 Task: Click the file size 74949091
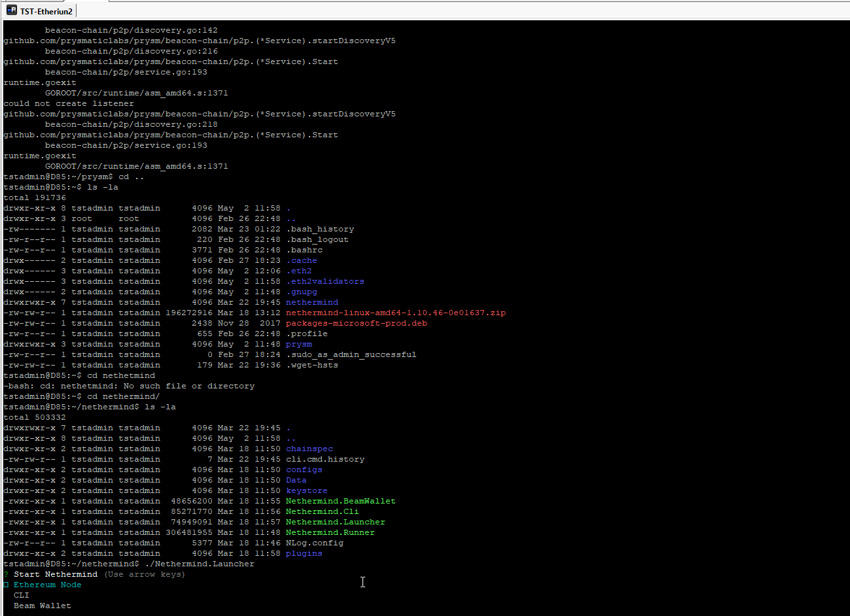click(x=192, y=522)
